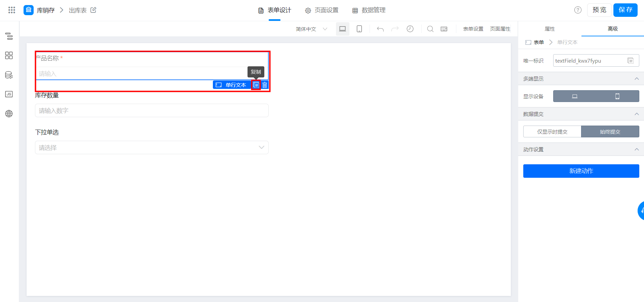Select 始终提交 data submit option
This screenshot has width=644, height=302.
(610, 132)
